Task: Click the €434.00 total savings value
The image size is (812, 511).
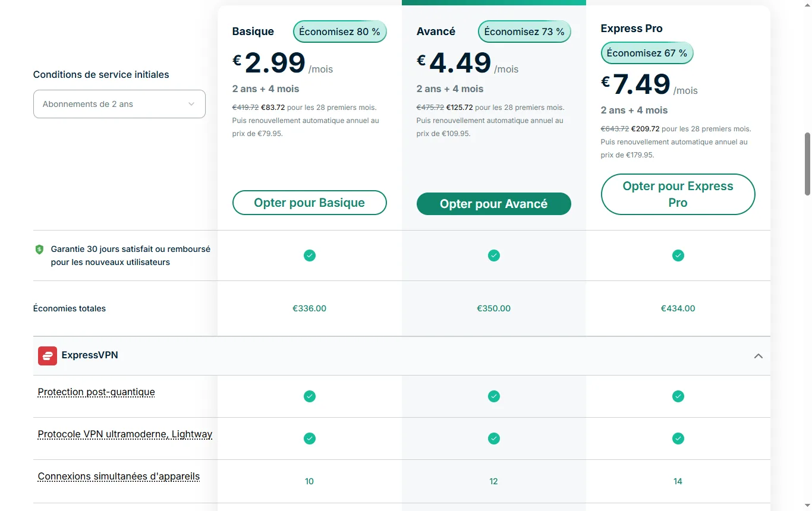Action: coord(678,308)
